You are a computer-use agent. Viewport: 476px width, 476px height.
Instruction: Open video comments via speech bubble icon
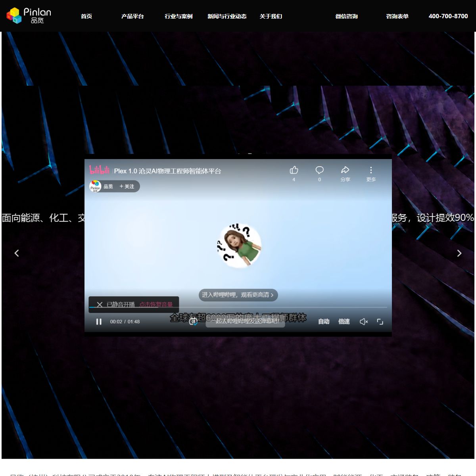320,170
